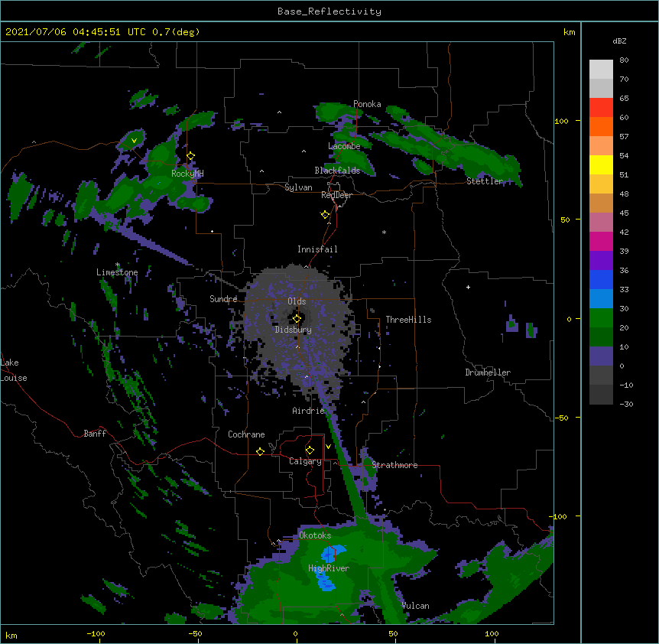Click the Sundre city label
The image size is (659, 644).
click(223, 299)
